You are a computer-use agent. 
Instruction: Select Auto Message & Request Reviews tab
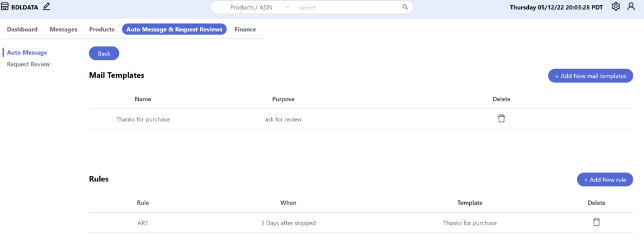[174, 30]
